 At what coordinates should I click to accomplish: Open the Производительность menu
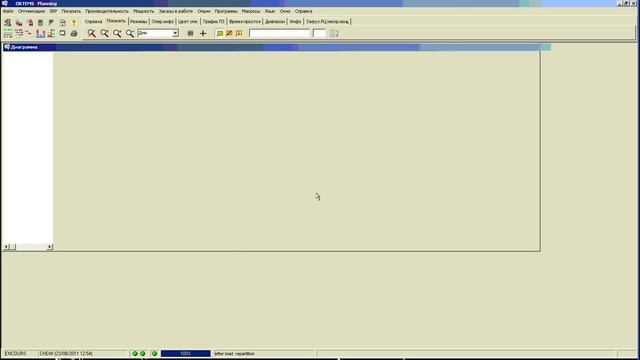click(x=107, y=11)
